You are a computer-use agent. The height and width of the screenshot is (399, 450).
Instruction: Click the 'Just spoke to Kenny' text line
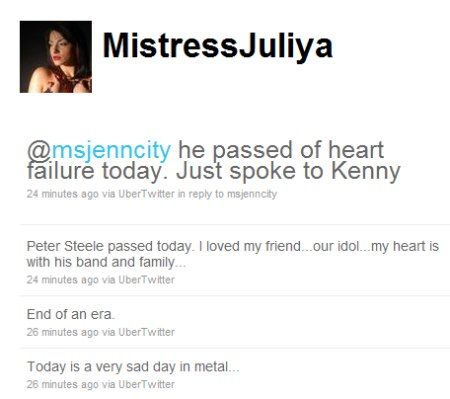[x=288, y=171]
